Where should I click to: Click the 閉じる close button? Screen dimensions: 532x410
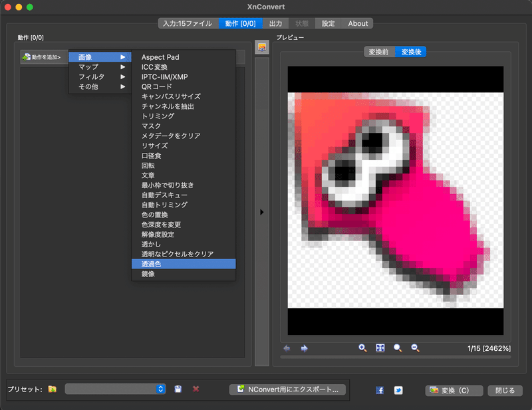[x=505, y=390]
